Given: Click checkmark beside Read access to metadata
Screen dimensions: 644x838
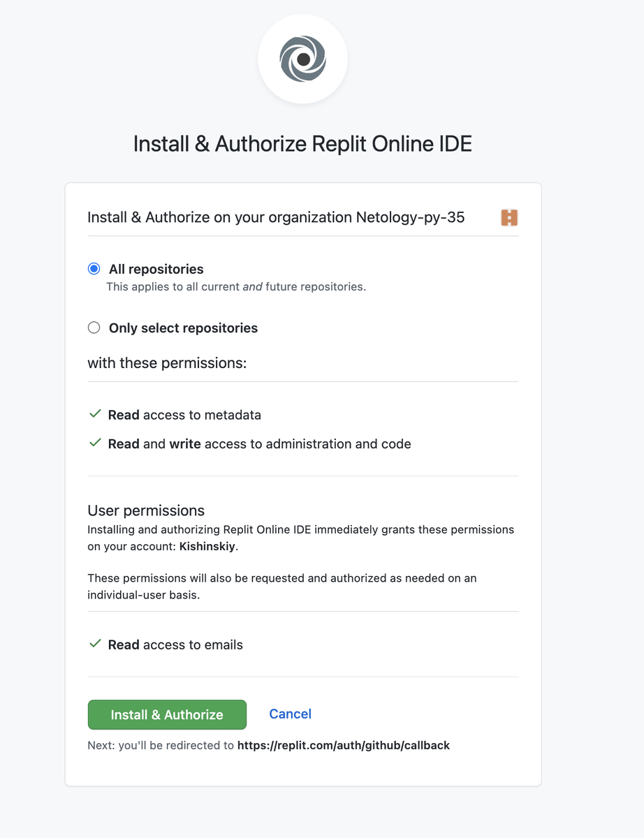Looking at the screenshot, I should pos(96,414).
